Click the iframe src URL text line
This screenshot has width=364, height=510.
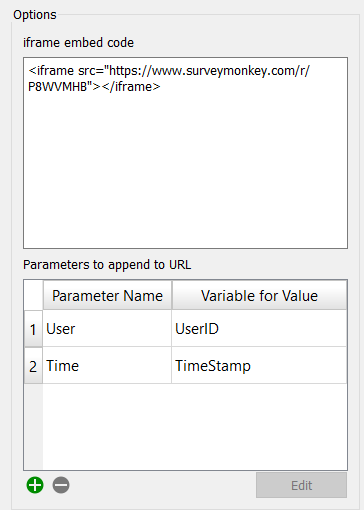(169, 71)
